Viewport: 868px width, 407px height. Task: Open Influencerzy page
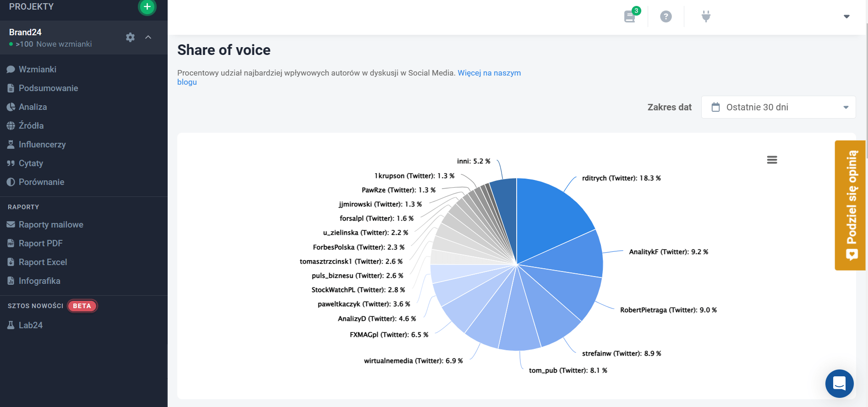[x=42, y=144]
